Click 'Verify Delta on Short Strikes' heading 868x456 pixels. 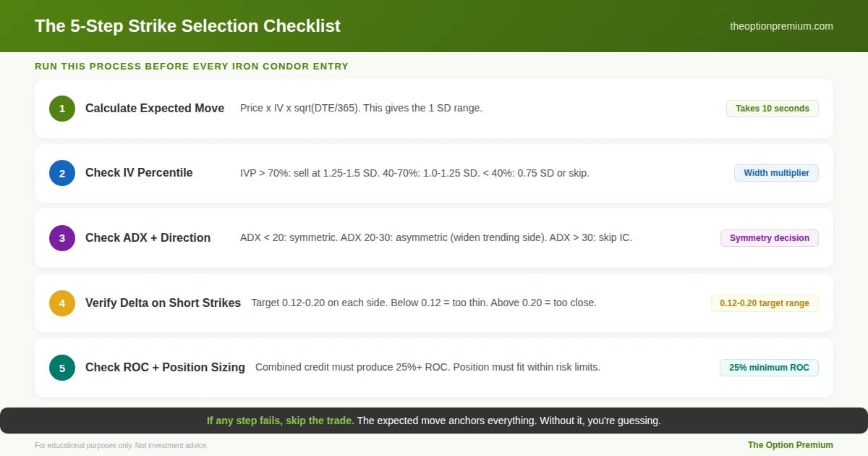(x=163, y=303)
